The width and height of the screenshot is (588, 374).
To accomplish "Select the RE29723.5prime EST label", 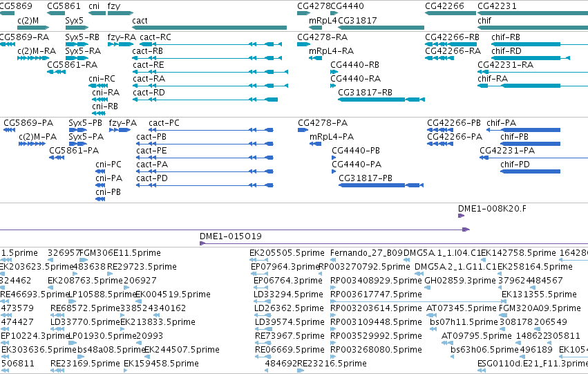I will pyautogui.click(x=142, y=267).
